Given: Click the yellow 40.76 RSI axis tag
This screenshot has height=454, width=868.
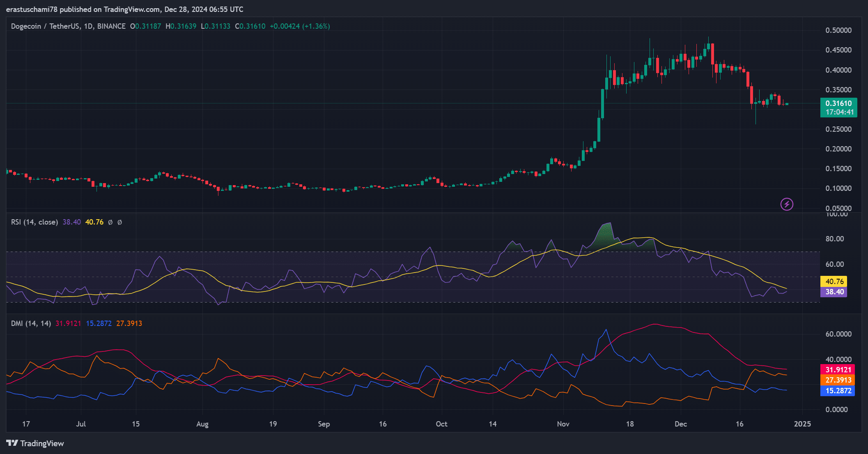Looking at the screenshot, I should click(x=834, y=282).
